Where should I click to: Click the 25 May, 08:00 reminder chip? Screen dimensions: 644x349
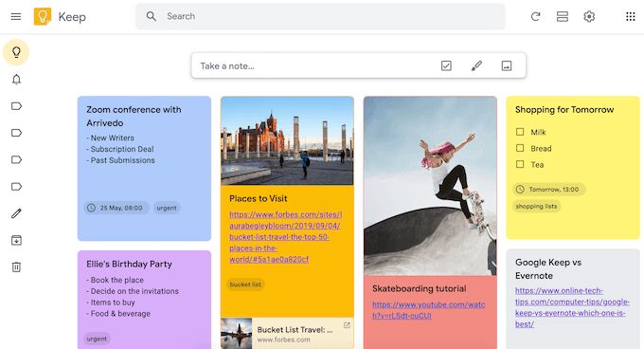(x=116, y=208)
